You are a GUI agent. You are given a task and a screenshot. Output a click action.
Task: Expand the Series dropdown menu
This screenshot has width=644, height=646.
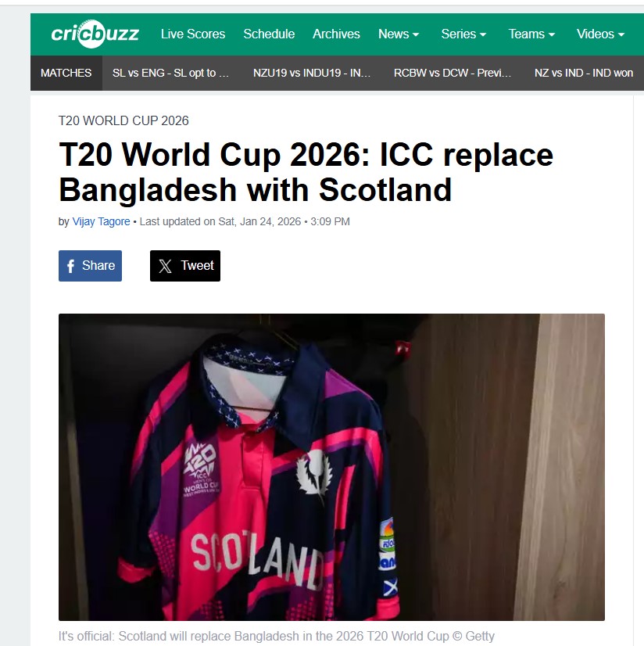tap(463, 34)
